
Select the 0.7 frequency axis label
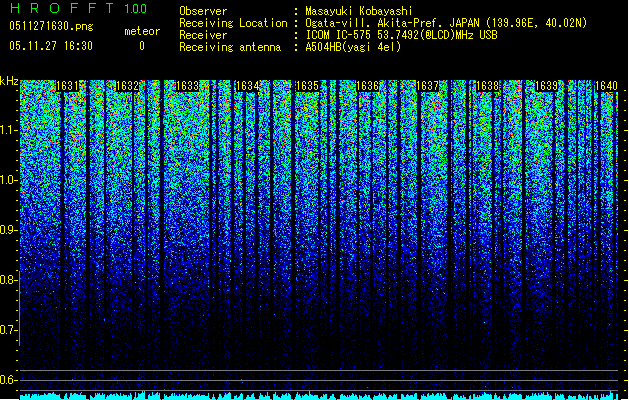tap(8, 330)
